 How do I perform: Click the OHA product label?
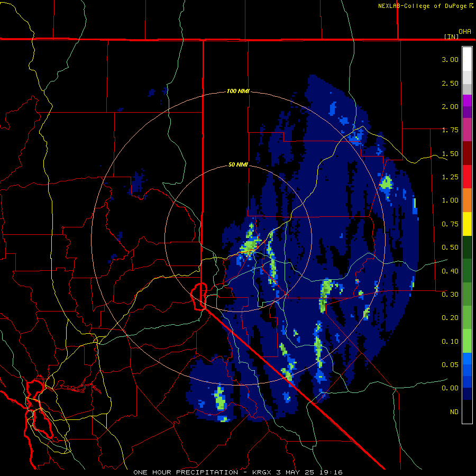(x=465, y=31)
